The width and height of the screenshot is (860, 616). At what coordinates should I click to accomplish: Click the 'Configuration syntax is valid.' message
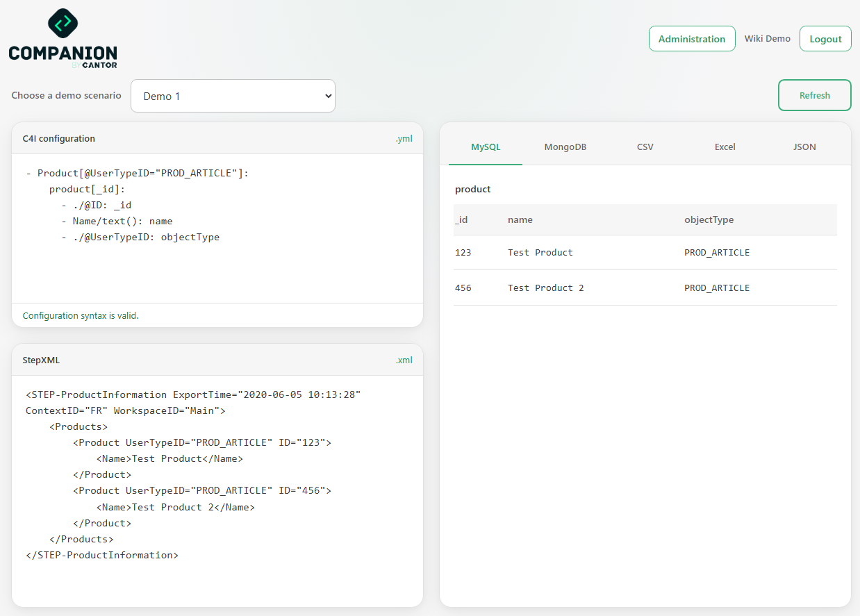coord(81,315)
